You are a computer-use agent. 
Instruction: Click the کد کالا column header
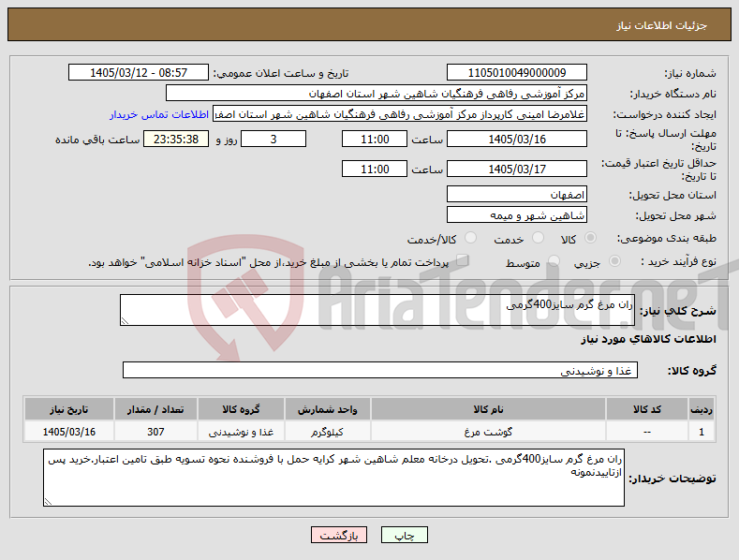(646, 409)
